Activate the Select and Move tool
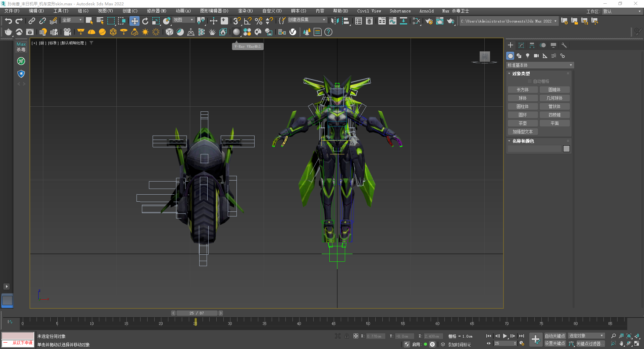The height and width of the screenshot is (349, 644). point(135,21)
